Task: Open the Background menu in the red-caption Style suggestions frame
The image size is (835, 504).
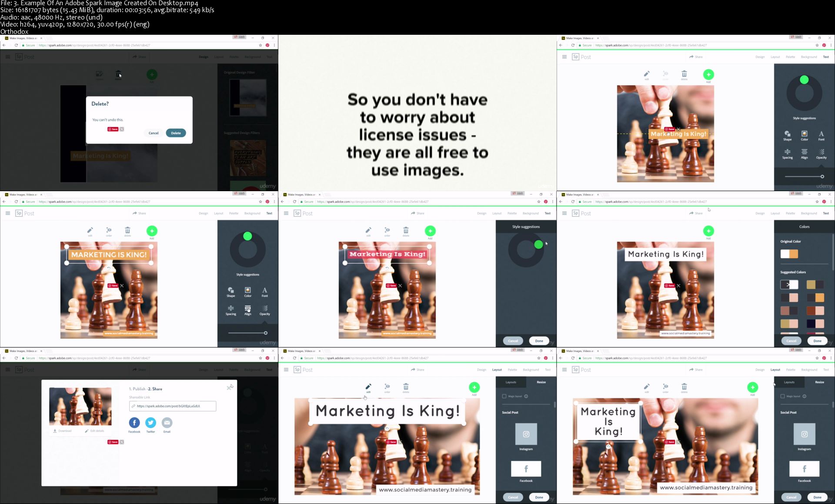Action: click(531, 213)
